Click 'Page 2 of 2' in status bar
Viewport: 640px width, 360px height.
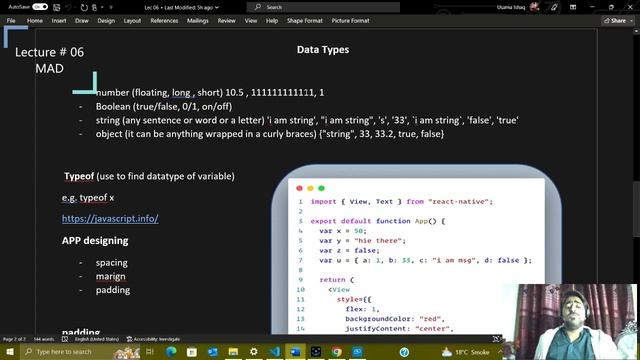14,339
